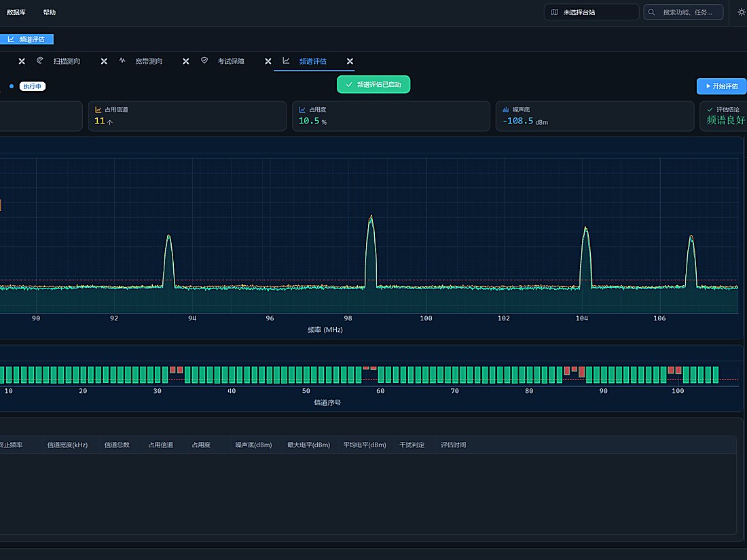747x560 pixels.
Task: Click the 扫描测向 tab's radar icon
Action: [x=40, y=60]
